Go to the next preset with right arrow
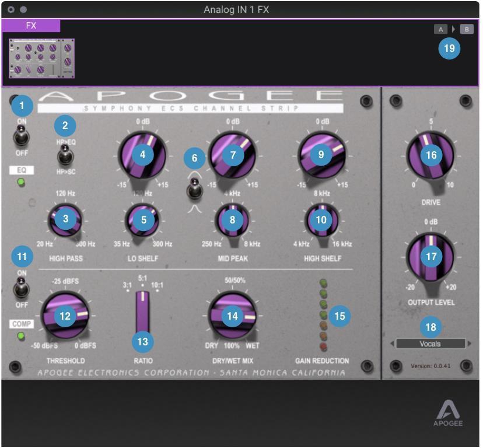Screen dimensions: 483x448 (470, 344)
